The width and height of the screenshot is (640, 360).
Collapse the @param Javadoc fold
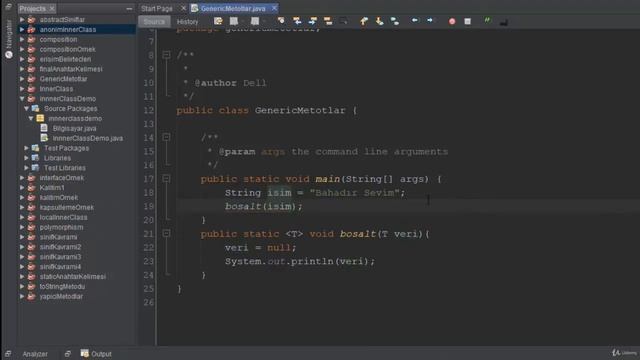166,137
